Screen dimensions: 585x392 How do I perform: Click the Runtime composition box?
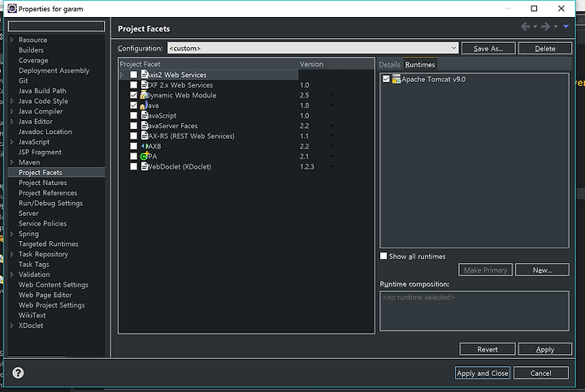tap(474, 311)
